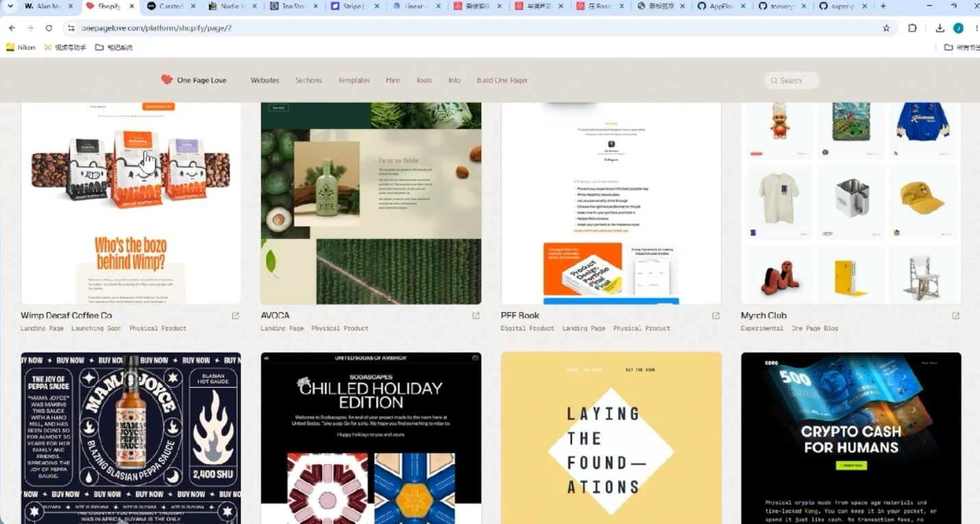The height and width of the screenshot is (524, 980).
Task: Reload the current page
Action: [x=49, y=28]
